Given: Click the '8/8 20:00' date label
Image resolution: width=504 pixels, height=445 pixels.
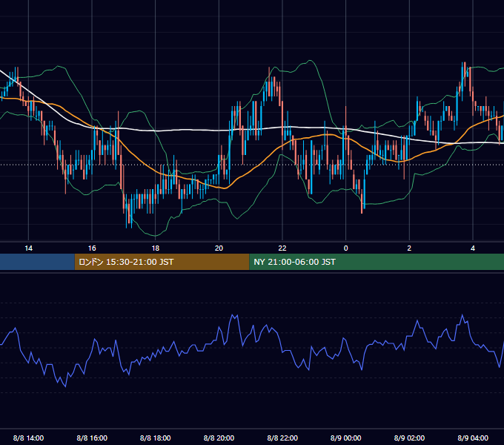Looking at the screenshot, I should point(219,438).
